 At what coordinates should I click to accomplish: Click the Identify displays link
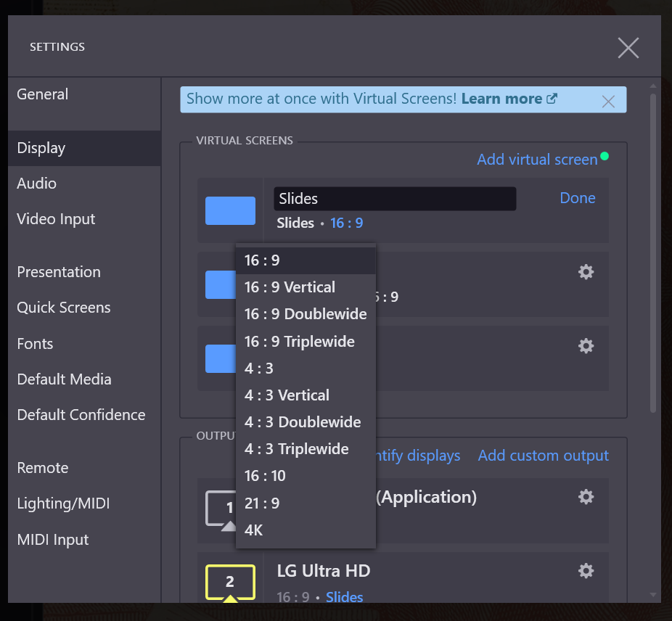point(418,455)
